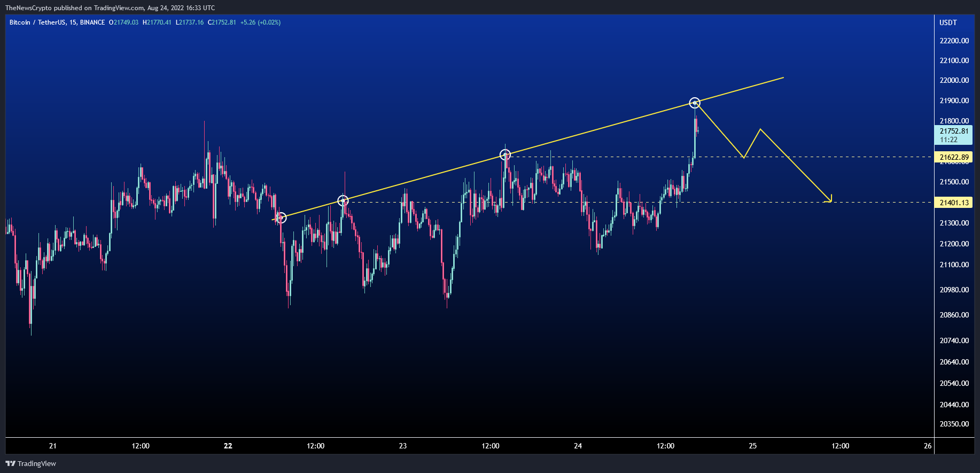Screen dimensions: 980x473
Task: Click the 21622.89 yellow price label
Action: click(x=954, y=157)
